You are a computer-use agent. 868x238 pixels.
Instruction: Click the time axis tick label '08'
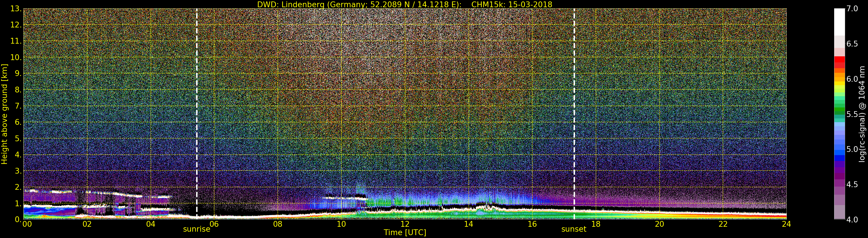pos(278,224)
